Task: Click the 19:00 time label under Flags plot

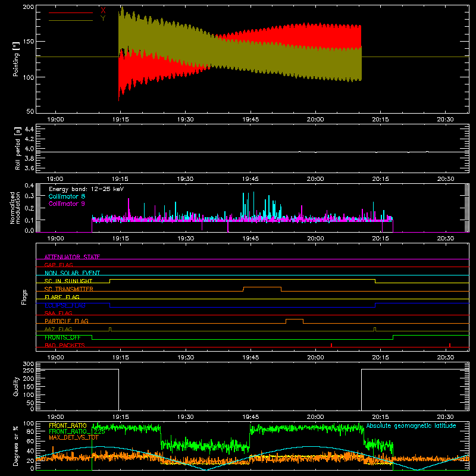Action: pos(55,358)
